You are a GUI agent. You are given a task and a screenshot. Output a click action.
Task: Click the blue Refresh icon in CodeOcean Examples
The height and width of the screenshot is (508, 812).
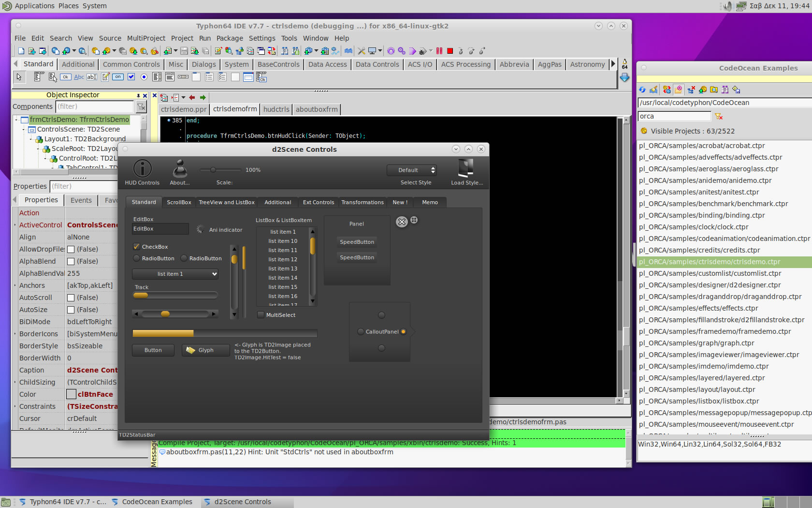tap(642, 90)
